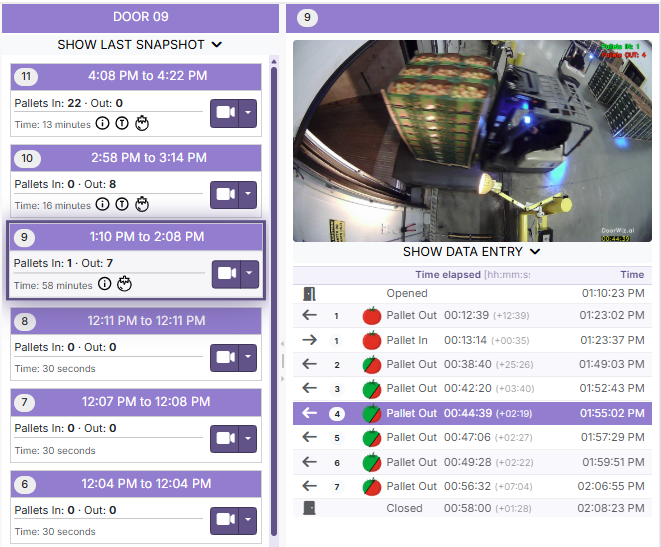Click 'Time: 58 minutes' text in session 9
This screenshot has height=547, width=661.
[x=53, y=286]
